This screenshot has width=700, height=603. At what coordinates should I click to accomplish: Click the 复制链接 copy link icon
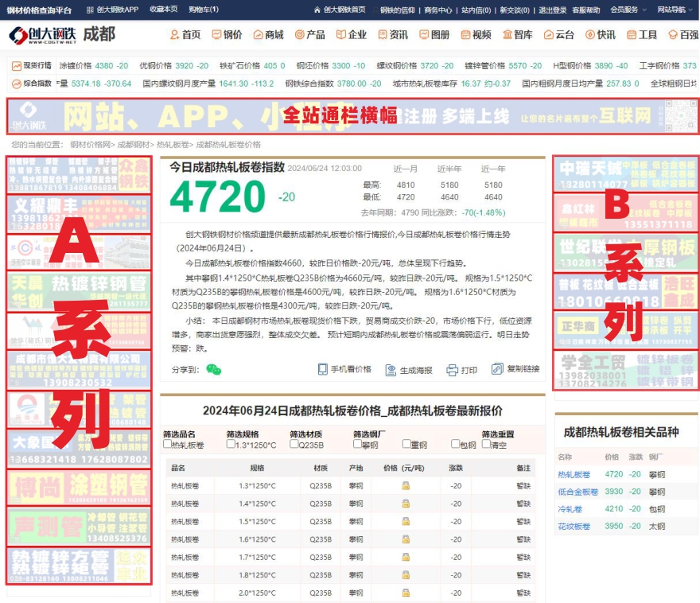(x=498, y=369)
